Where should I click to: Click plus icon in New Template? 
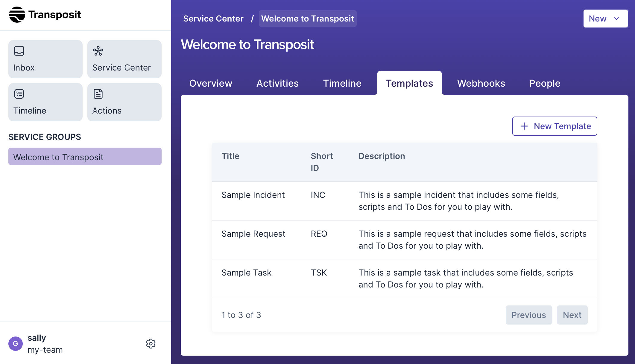524,126
